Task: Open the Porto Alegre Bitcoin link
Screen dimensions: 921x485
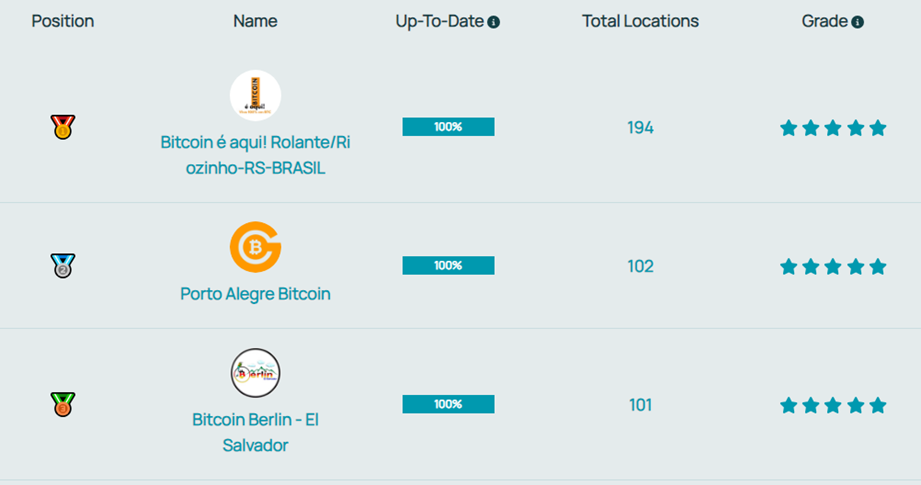Action: [x=255, y=294]
